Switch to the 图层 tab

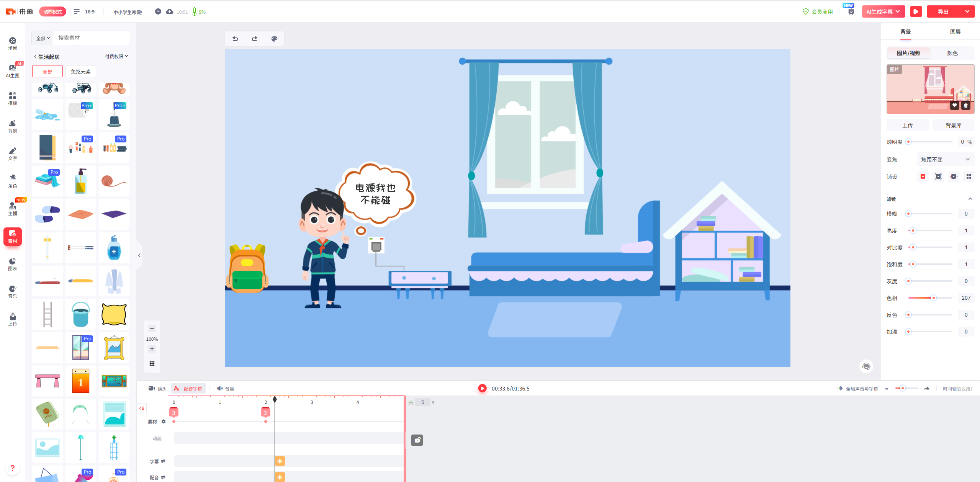955,32
